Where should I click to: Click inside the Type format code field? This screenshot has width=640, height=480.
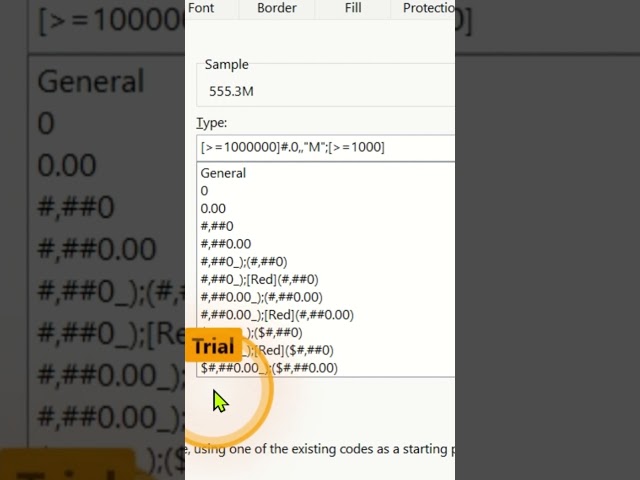(326, 147)
